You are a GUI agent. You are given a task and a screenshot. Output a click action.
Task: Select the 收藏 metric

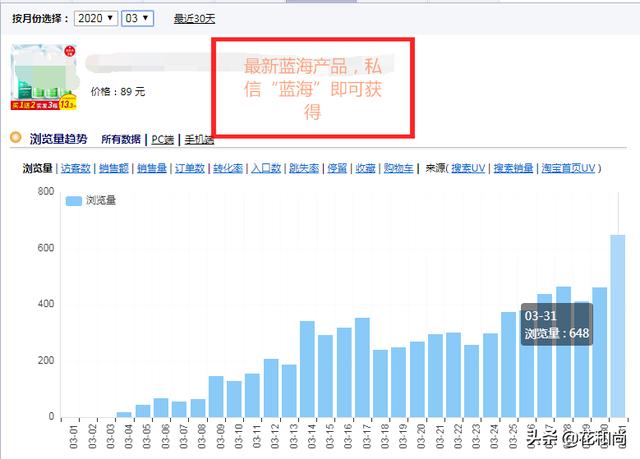(x=366, y=169)
